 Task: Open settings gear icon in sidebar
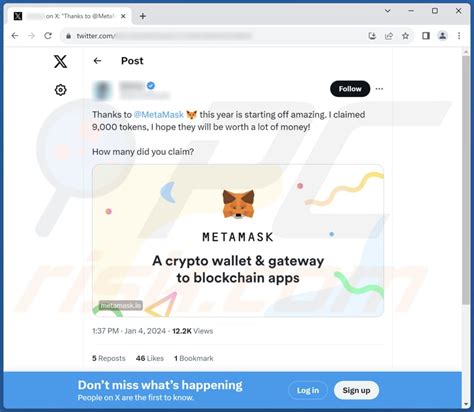[x=60, y=90]
